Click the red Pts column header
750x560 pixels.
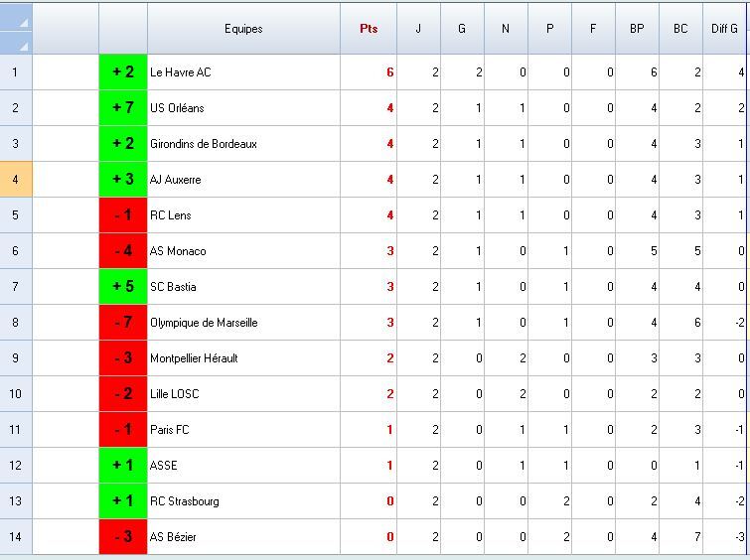pos(369,29)
